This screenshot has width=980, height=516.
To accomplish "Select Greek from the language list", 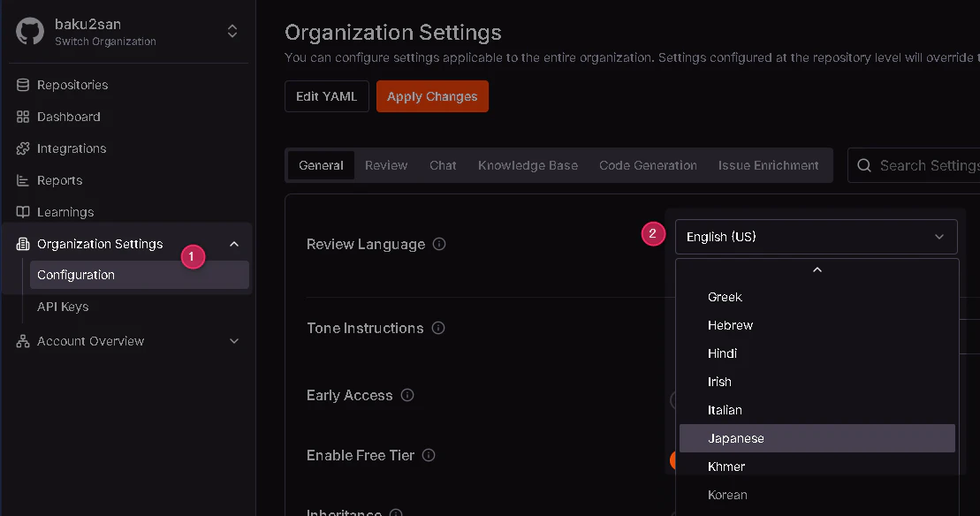I will coord(817,298).
